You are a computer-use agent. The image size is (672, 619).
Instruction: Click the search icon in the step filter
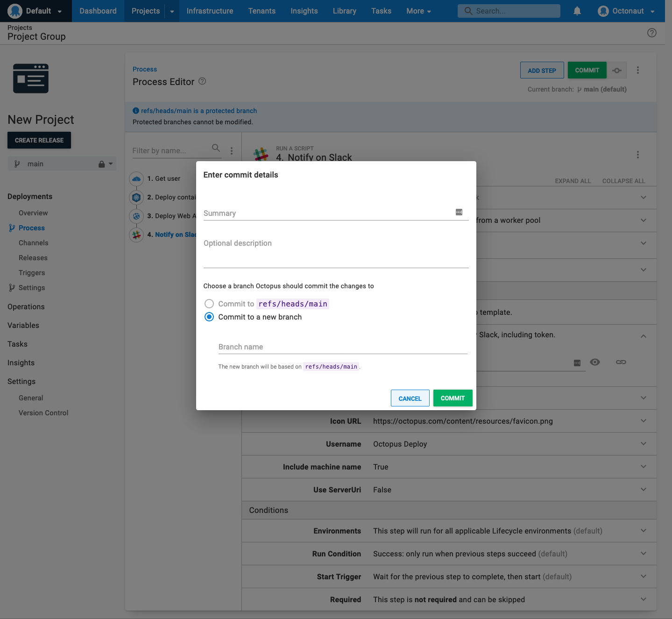click(x=216, y=148)
